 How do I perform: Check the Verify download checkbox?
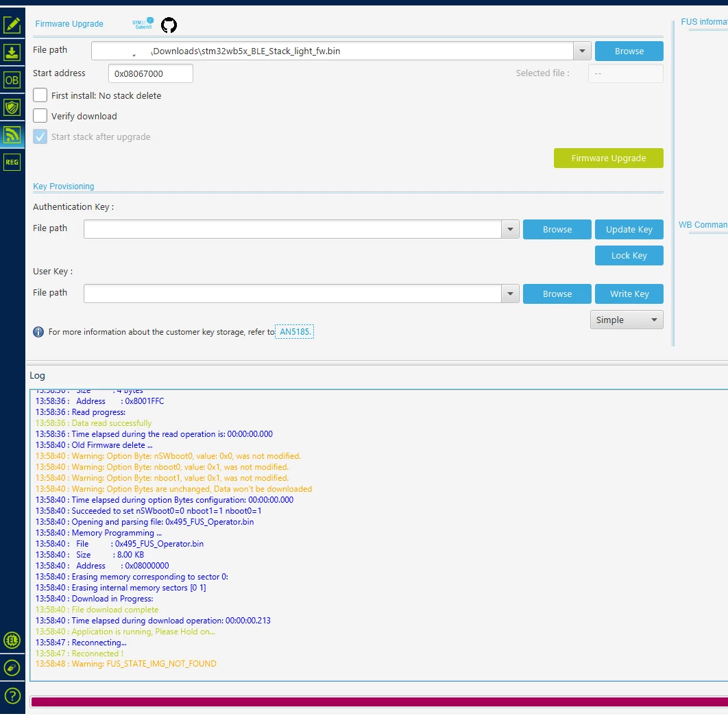coord(40,116)
